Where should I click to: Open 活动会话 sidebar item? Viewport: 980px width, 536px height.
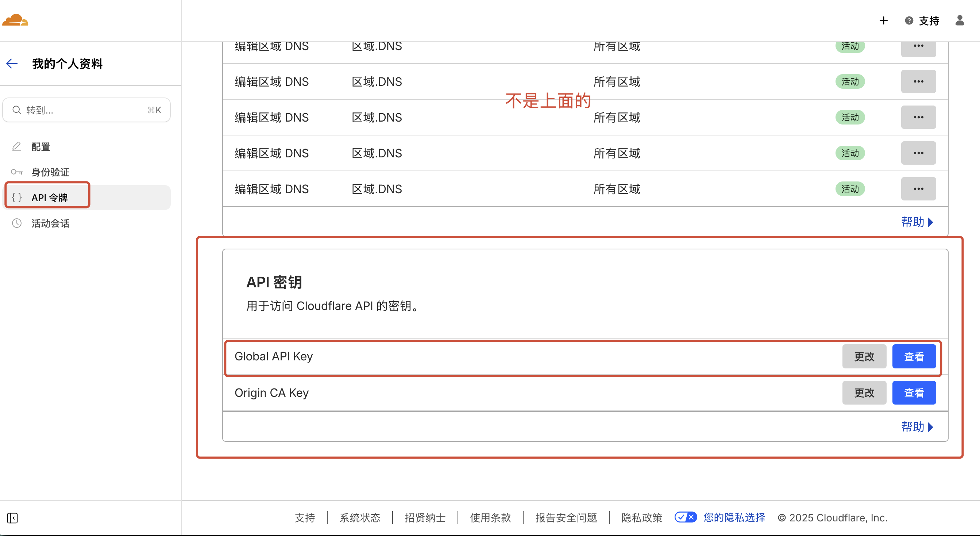pos(50,223)
